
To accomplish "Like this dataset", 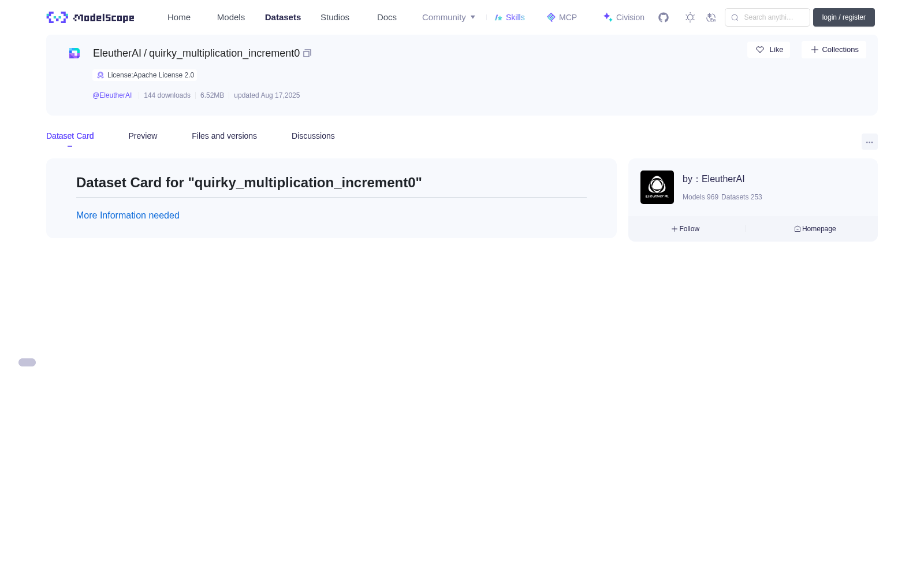I will click(769, 50).
